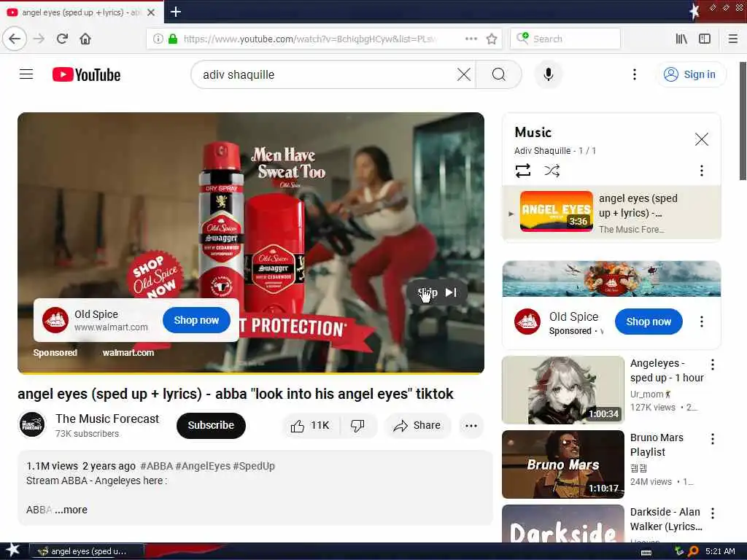Open a new browser tab with plus

[175, 12]
